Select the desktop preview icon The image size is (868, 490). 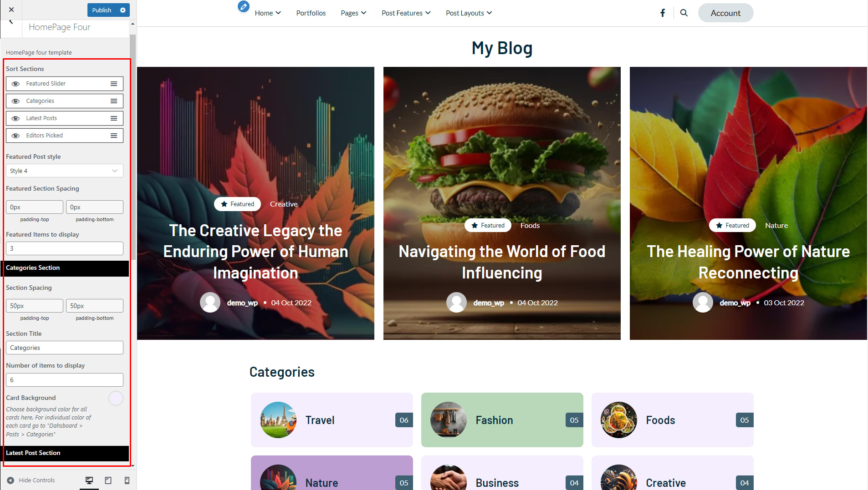click(x=89, y=480)
